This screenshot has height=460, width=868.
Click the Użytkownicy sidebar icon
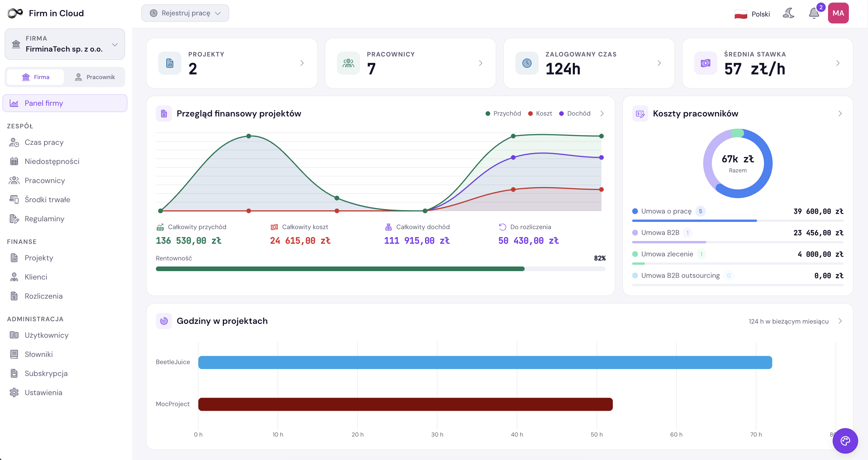[14, 335]
